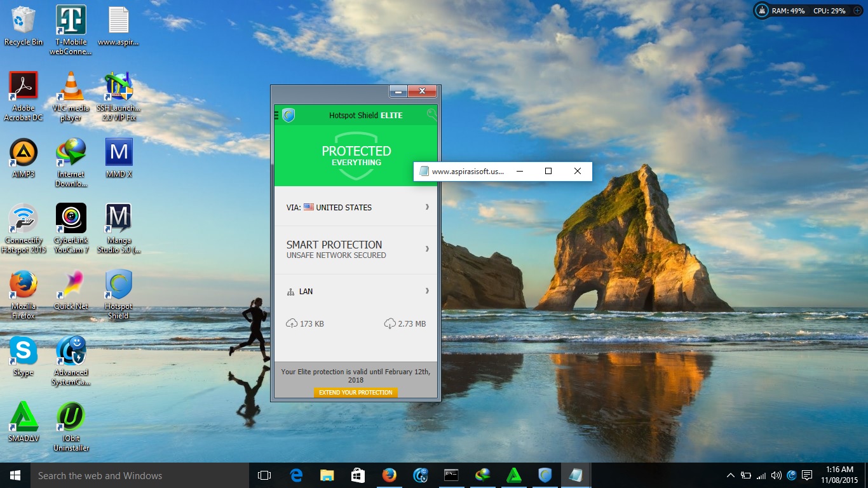The height and width of the screenshot is (488, 868).
Task: Switch to Notepad on the taskbar
Action: point(576,475)
